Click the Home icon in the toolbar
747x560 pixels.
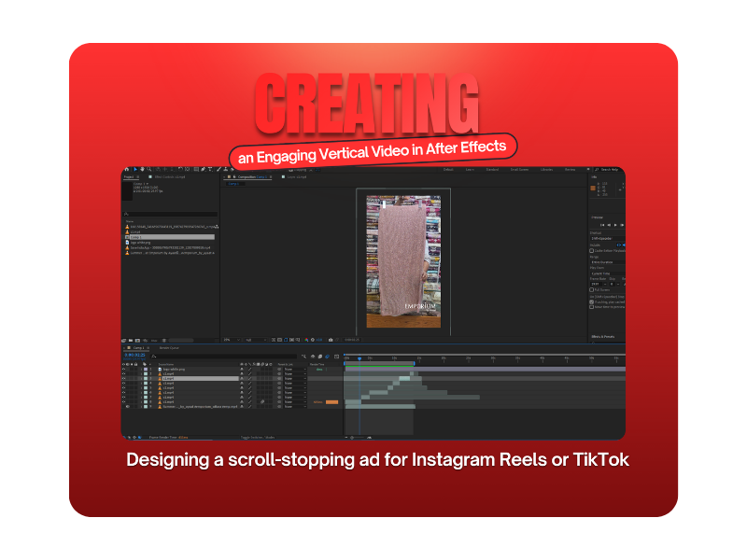[127, 169]
